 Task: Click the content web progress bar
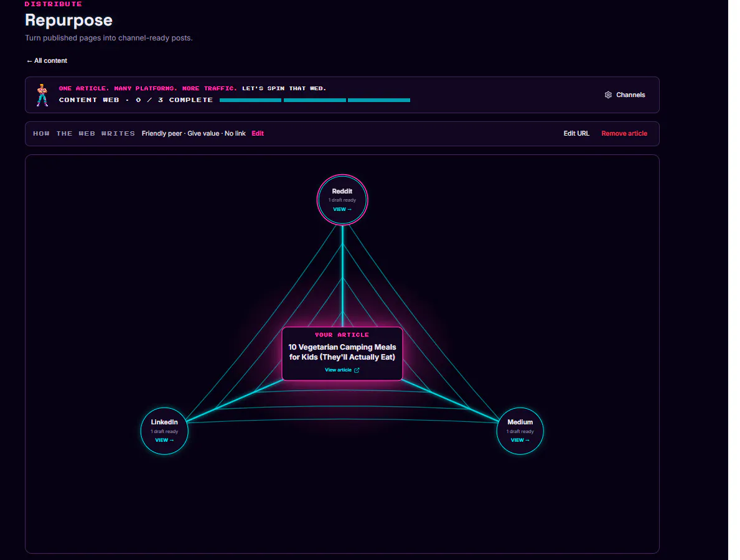(x=315, y=100)
